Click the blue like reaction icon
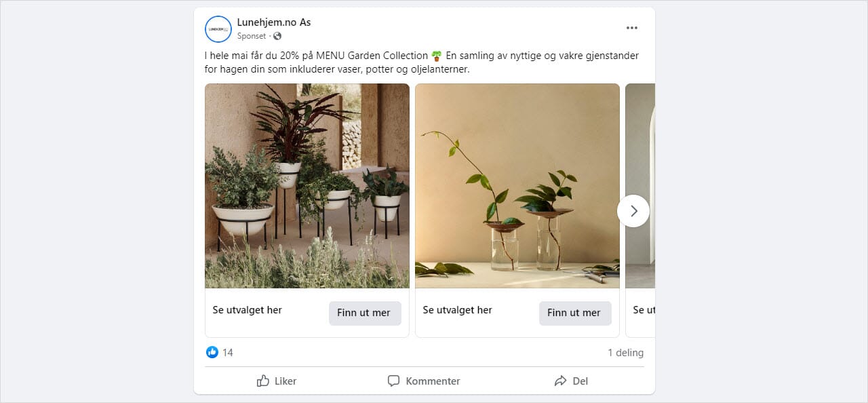 coord(213,352)
